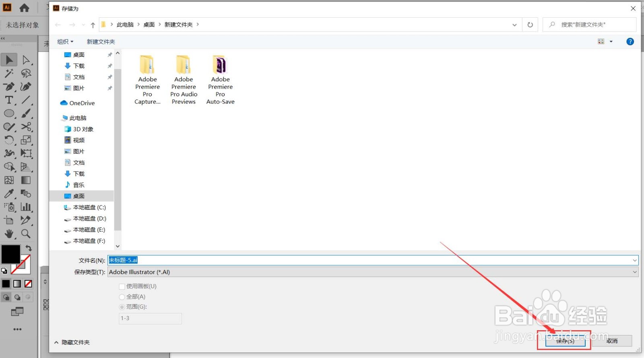The width and height of the screenshot is (644, 358).
Task: Open the Edit Toolbar three-dots button
Action: tap(17, 329)
